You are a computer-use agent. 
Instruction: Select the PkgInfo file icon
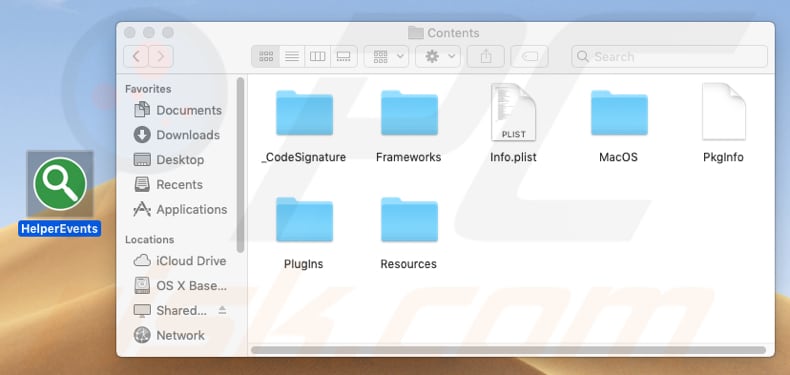pyautogui.click(x=723, y=112)
